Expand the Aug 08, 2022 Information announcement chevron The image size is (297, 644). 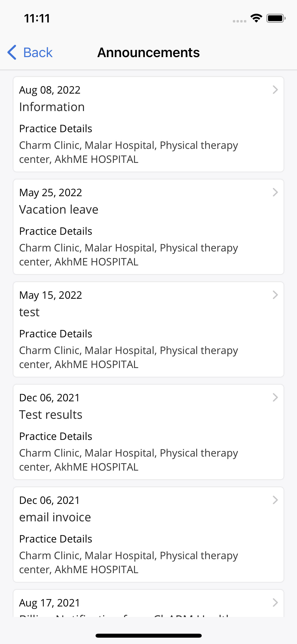tap(275, 90)
